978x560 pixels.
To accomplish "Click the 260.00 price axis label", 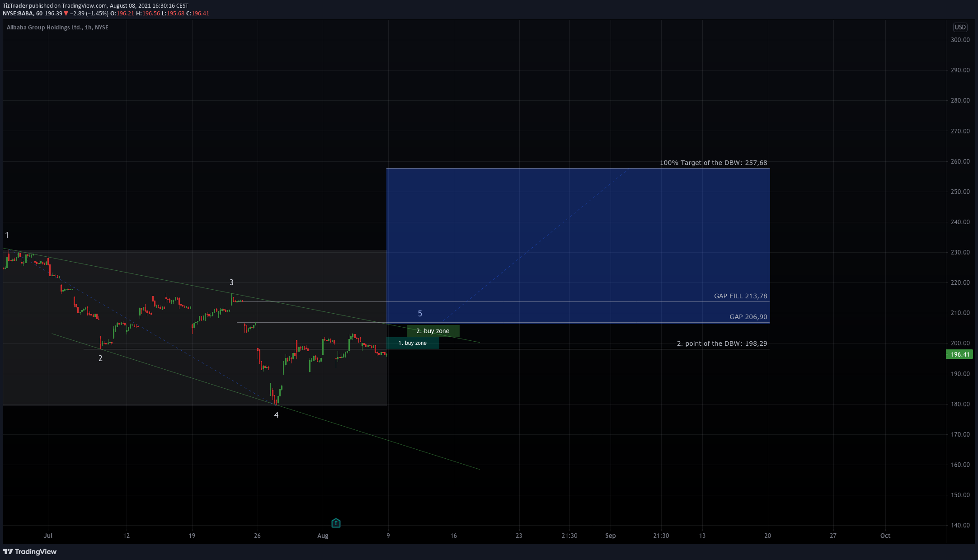I will 960,161.
